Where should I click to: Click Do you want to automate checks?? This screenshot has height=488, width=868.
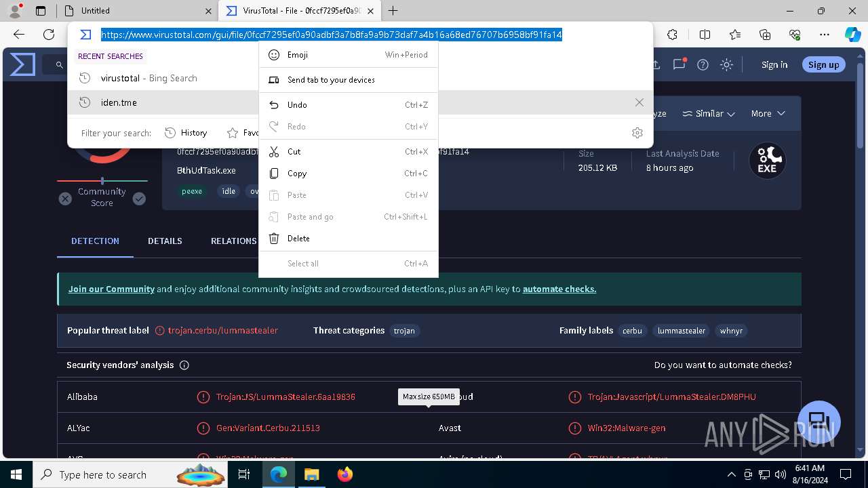(723, 365)
